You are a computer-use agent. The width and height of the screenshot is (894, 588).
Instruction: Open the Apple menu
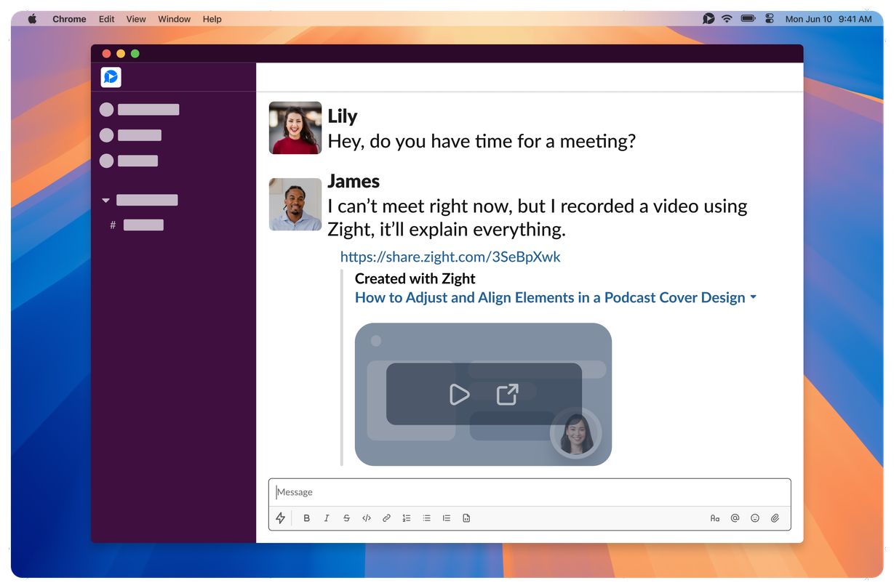33,19
